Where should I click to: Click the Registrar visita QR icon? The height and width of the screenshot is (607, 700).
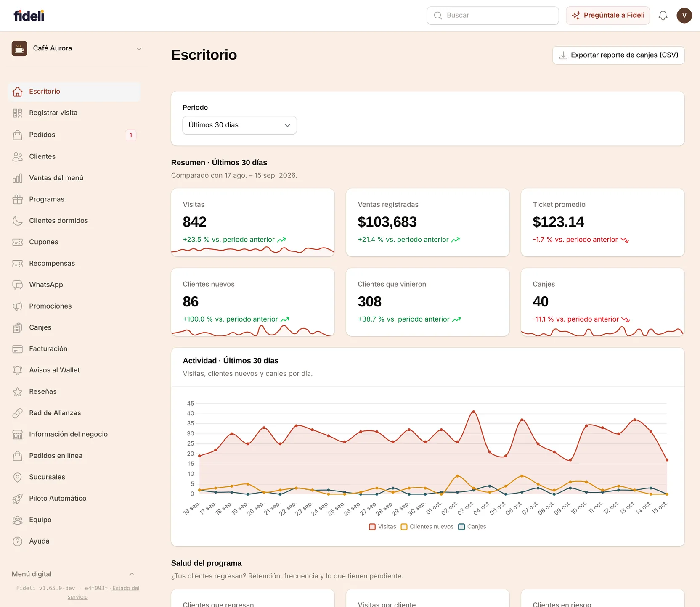[17, 113]
